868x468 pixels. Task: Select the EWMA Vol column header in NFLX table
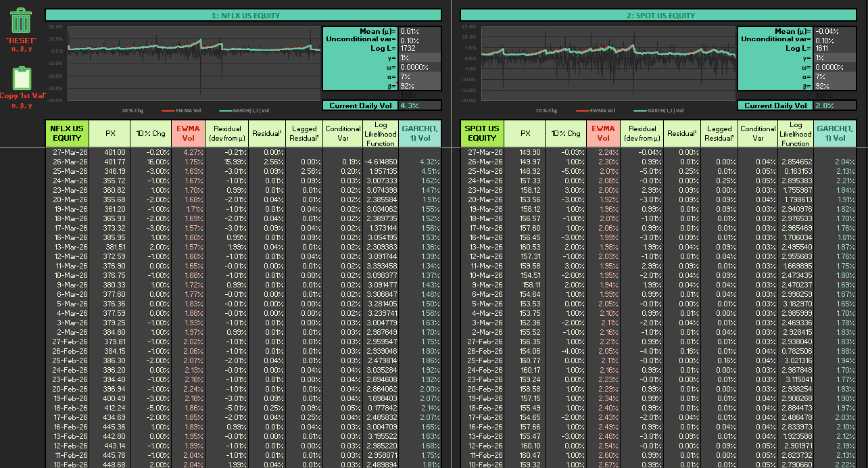point(188,133)
